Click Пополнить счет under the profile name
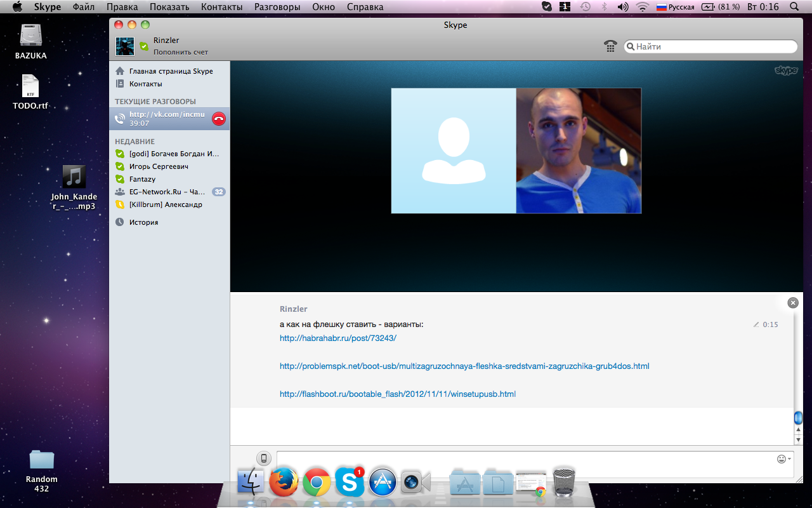 coord(180,52)
